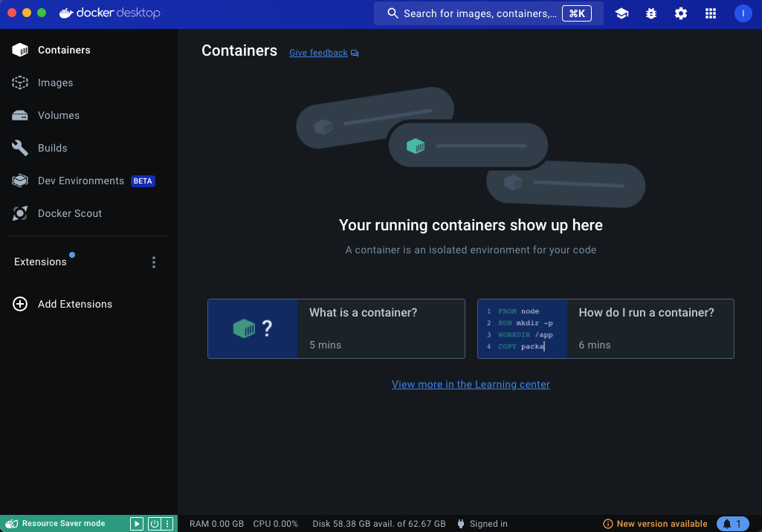Click the Dev Environments box icon
The height and width of the screenshot is (532, 762).
(x=20, y=181)
